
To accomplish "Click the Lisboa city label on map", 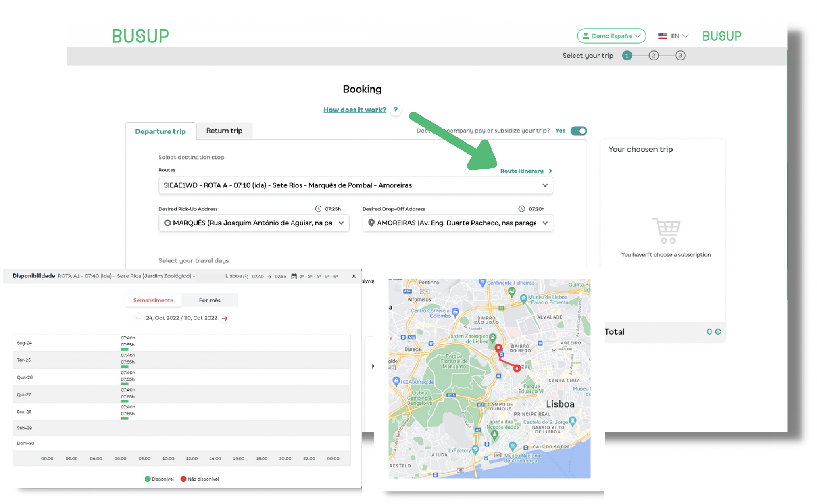I will [560, 404].
